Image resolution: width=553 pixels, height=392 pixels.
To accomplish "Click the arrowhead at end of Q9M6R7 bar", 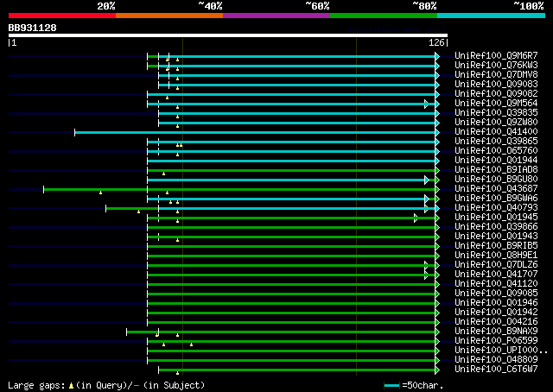I will coord(437,56).
